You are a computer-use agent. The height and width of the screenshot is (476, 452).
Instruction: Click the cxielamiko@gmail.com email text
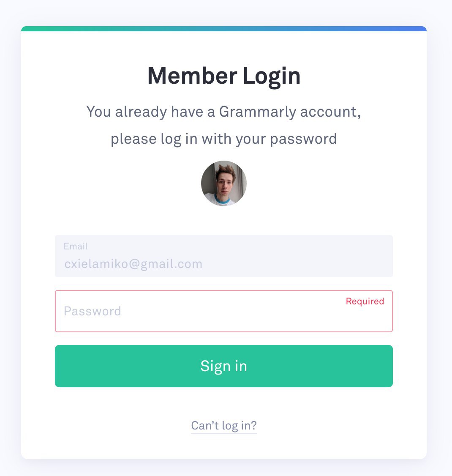(133, 264)
